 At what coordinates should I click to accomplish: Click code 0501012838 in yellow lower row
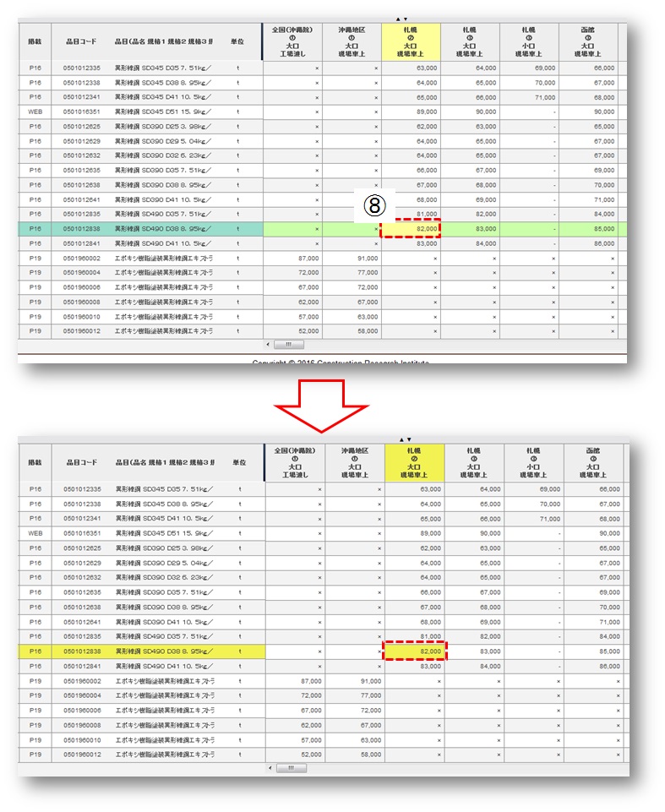(x=82, y=651)
